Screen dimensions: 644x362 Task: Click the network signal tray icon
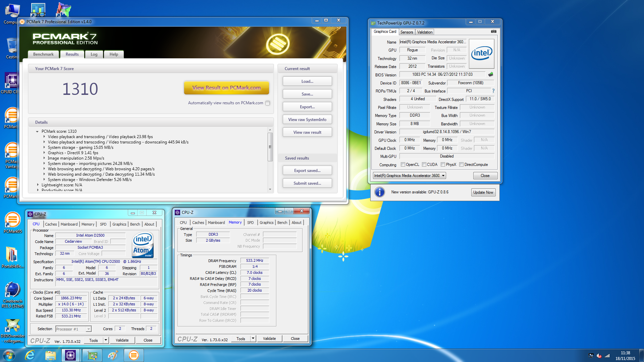click(x=607, y=356)
